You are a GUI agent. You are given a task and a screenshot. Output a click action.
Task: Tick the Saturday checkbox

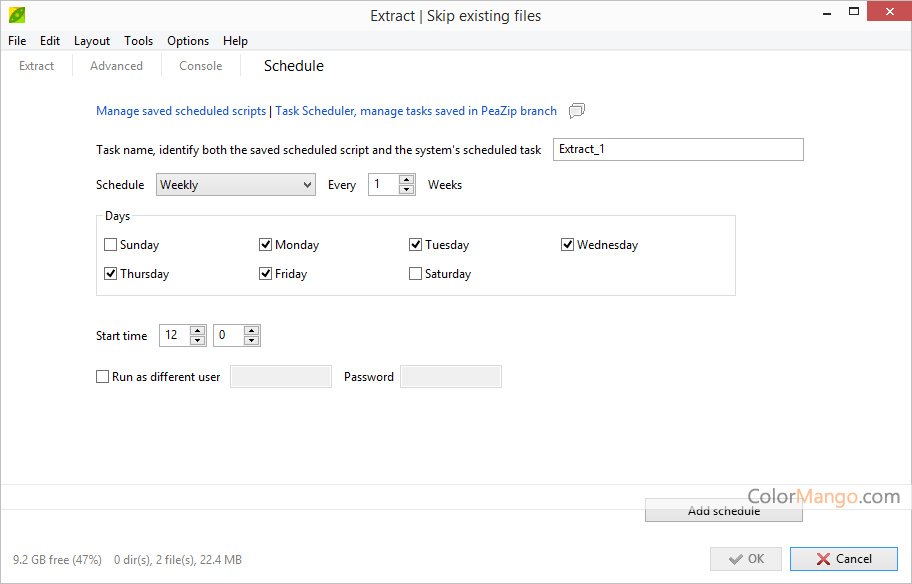click(x=415, y=273)
